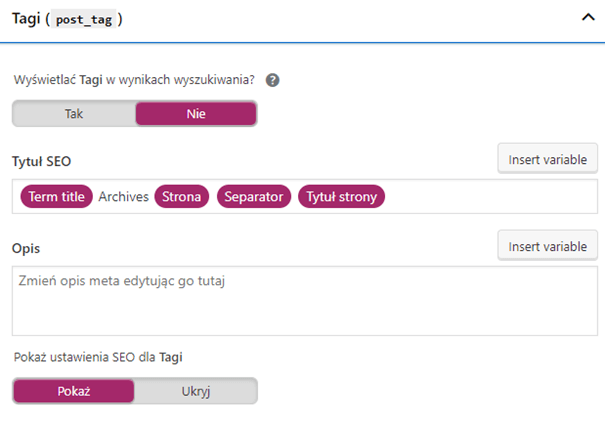605x422 pixels.
Task: Click the "Tytuł strony" variable chip
Action: pos(341,197)
